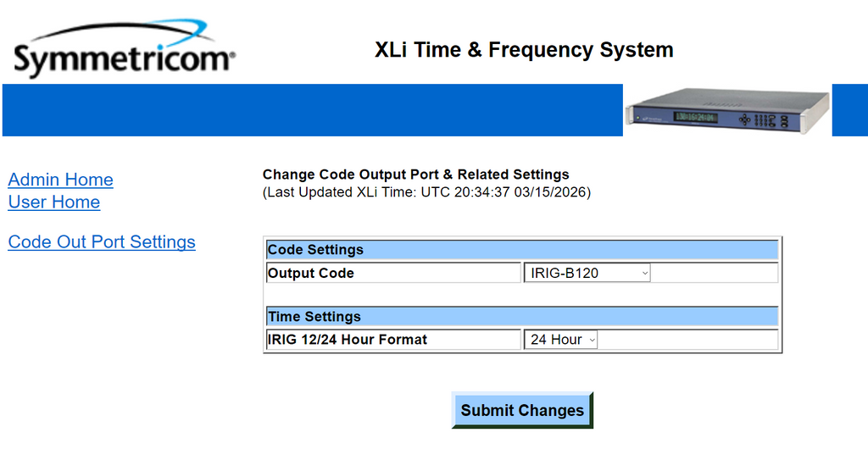Click the XLi Time & Frequency System title
The width and height of the screenshot is (868, 460).
524,50
